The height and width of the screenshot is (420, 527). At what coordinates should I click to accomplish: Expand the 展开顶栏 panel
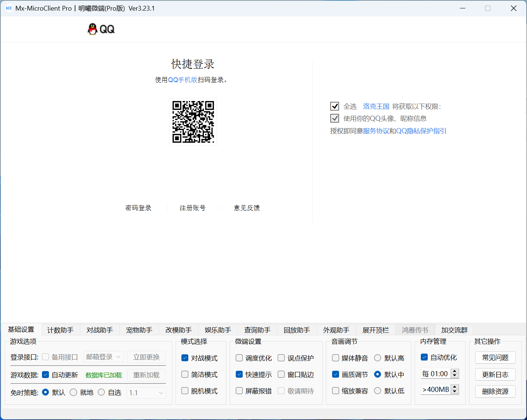point(376,330)
